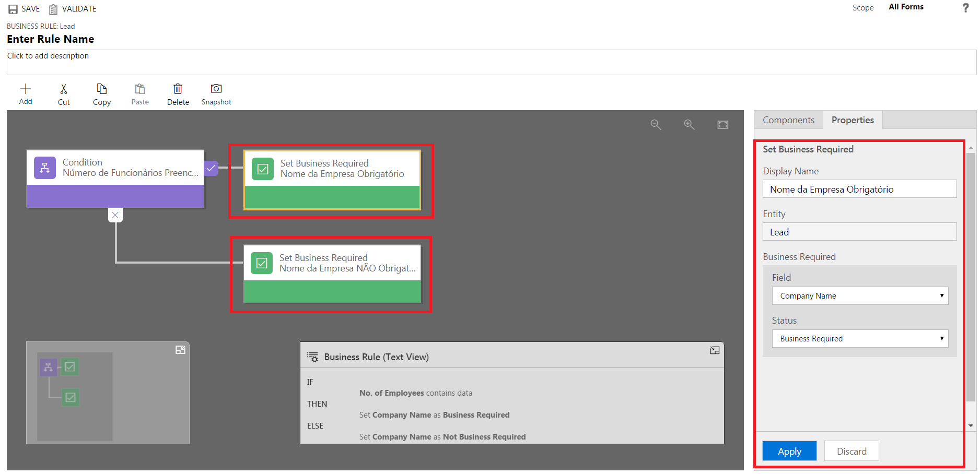980x474 pixels.
Task: Click the Copy icon in toolbar
Action: coord(102,89)
